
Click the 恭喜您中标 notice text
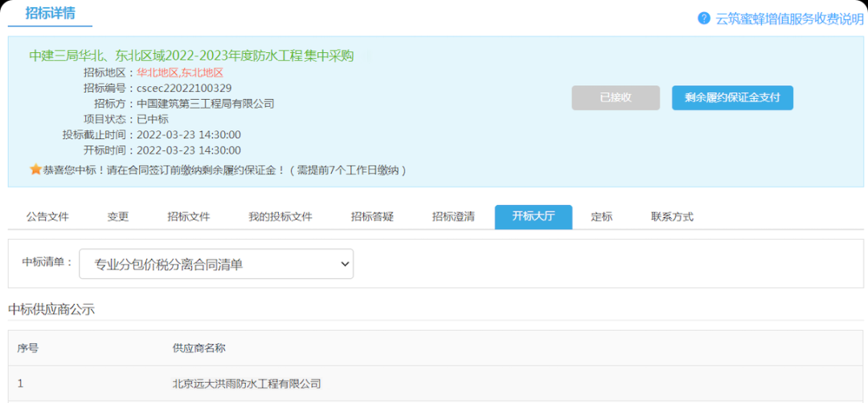point(225,171)
